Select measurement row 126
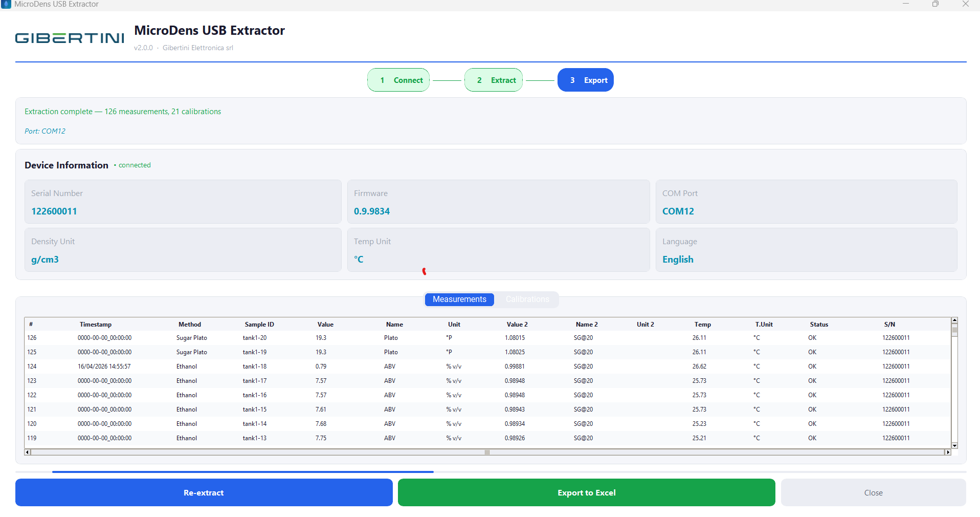980x517 pixels. [487, 338]
